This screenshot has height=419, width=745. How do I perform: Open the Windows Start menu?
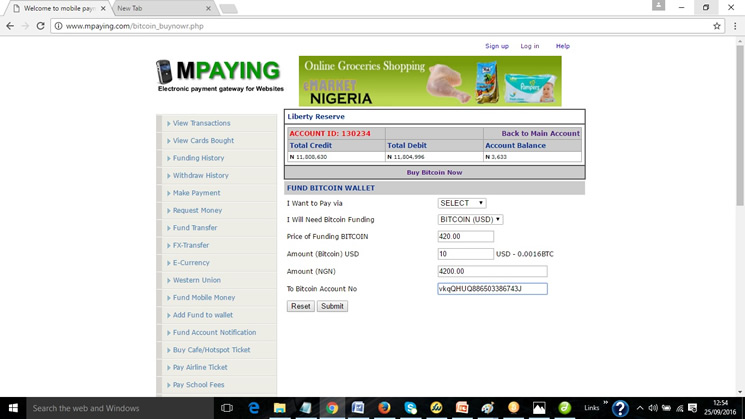13,408
